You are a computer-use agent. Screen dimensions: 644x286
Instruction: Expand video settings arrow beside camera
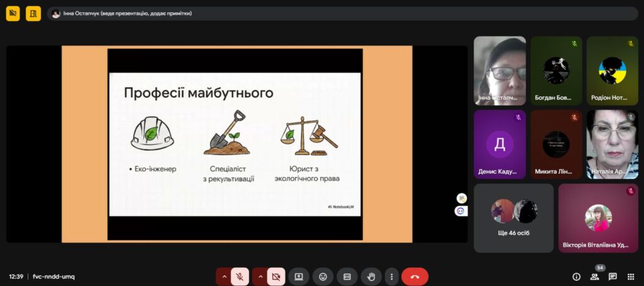point(260,277)
